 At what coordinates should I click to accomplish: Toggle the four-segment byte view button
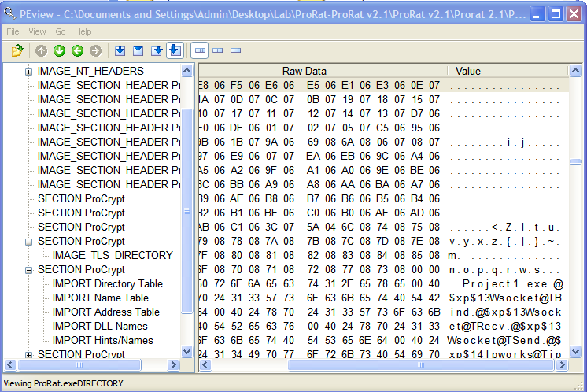click(x=200, y=51)
